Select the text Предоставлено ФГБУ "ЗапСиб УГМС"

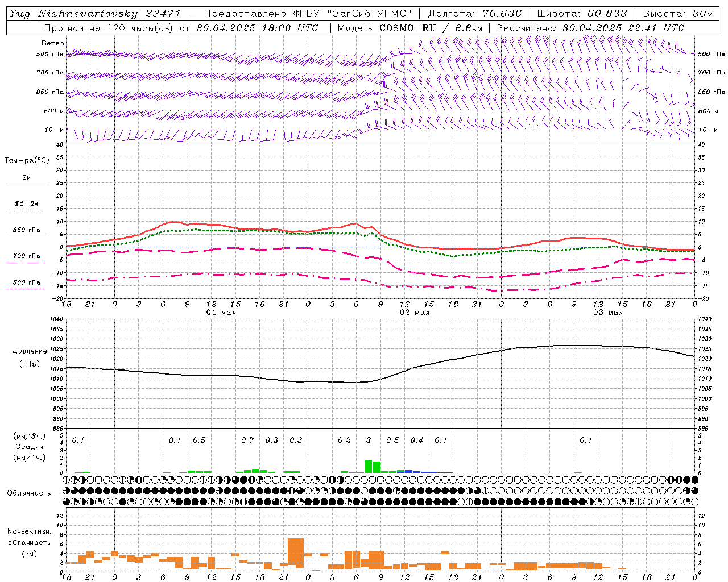coord(308,14)
